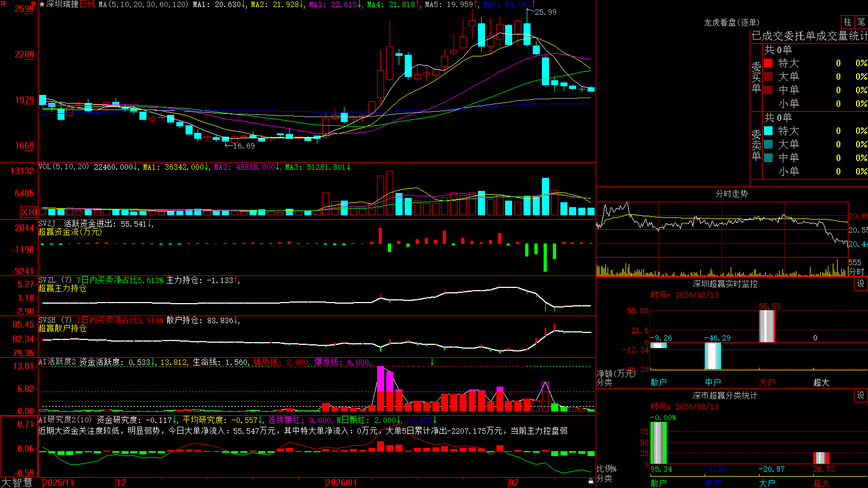Image resolution: width=868 pixels, height=488 pixels.
Task: Click the 16.69 low price annotation
Action: 244,146
